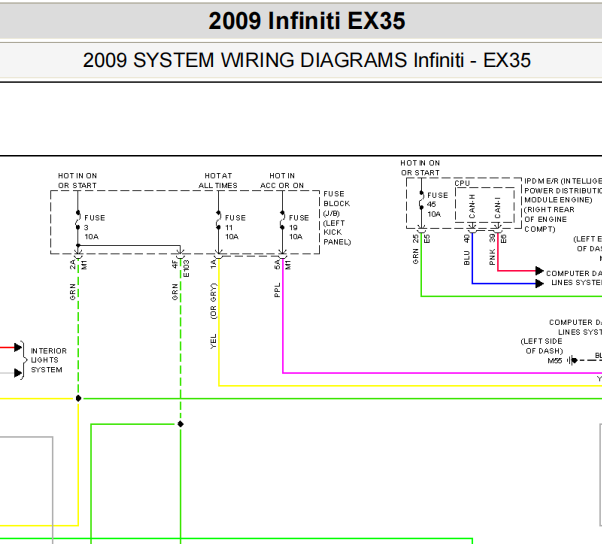This screenshot has width=602, height=544.
Task: Click the "HOT AT ALL TIMES" label
Action: coord(218,180)
